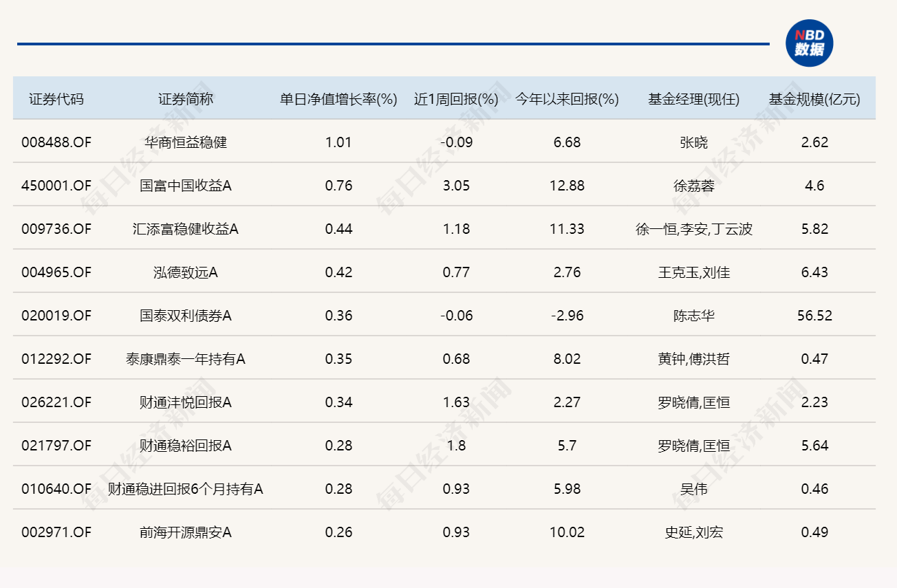The height and width of the screenshot is (588, 897).
Task: Click fund code 002971.OF
Action: tap(56, 532)
